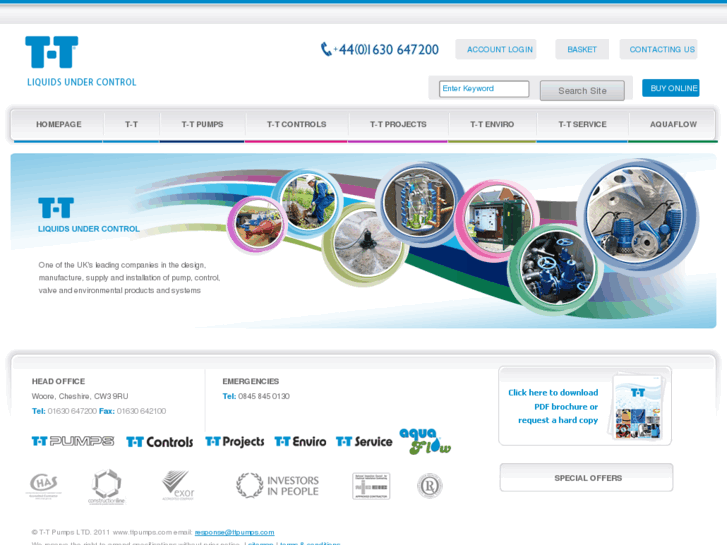
Task: Click the Head Office heading
Action: [x=58, y=381]
